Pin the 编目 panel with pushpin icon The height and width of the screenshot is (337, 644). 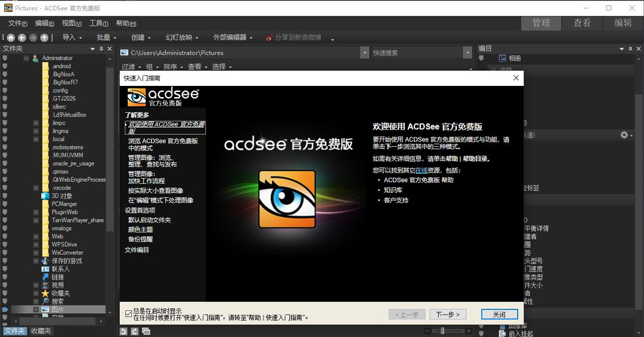(630, 48)
